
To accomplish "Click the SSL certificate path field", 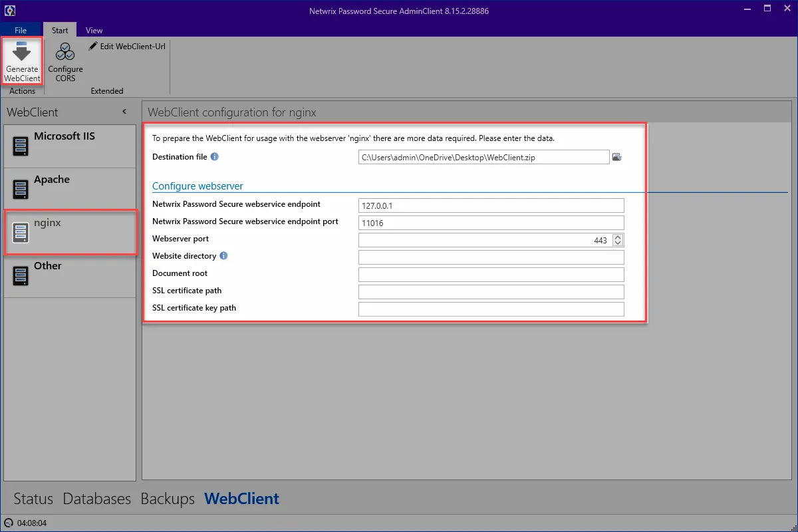I will pyautogui.click(x=491, y=292).
